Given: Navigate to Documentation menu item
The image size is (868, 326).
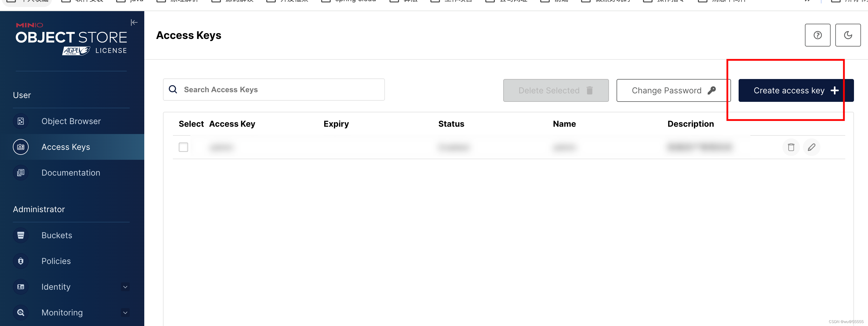Looking at the screenshot, I should [70, 172].
